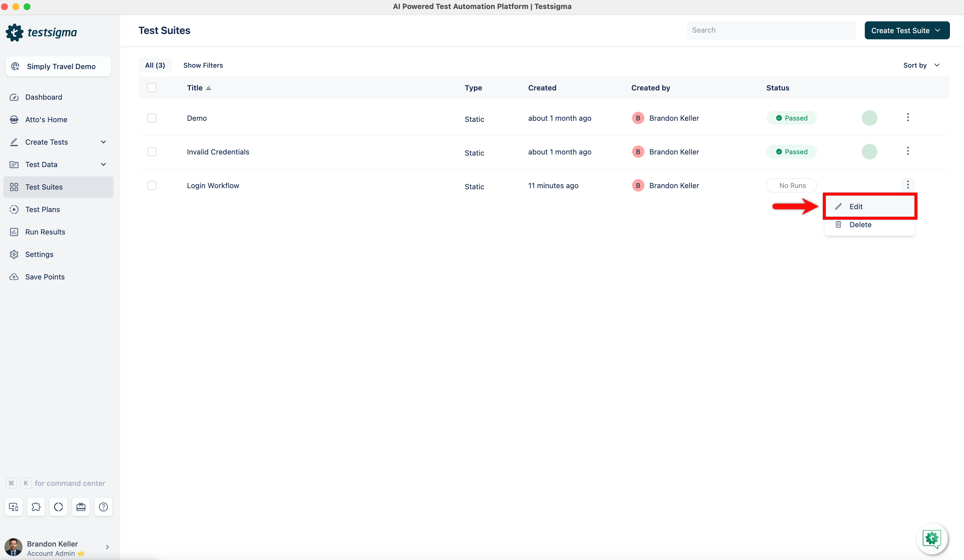
Task: Expand the Create Tests section
Action: pyautogui.click(x=103, y=142)
